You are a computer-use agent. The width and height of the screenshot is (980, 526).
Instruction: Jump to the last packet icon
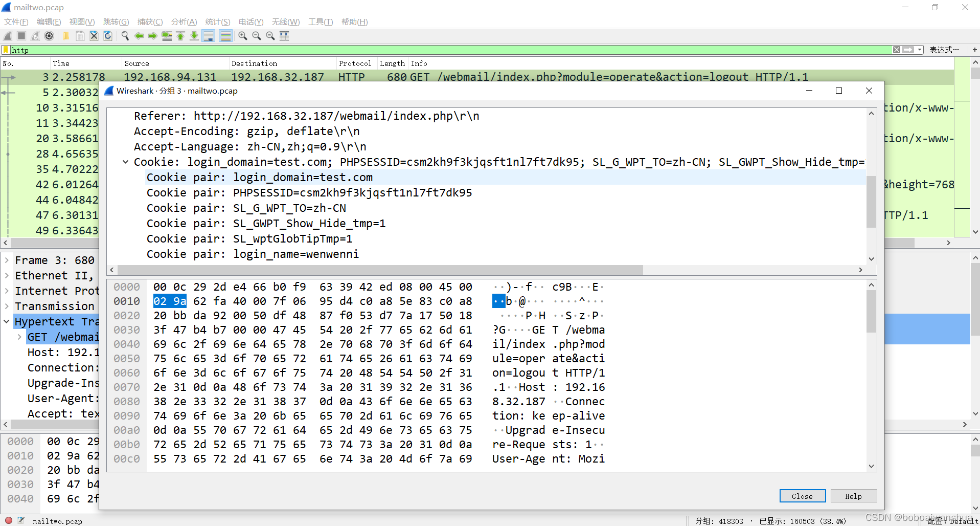[x=194, y=36]
